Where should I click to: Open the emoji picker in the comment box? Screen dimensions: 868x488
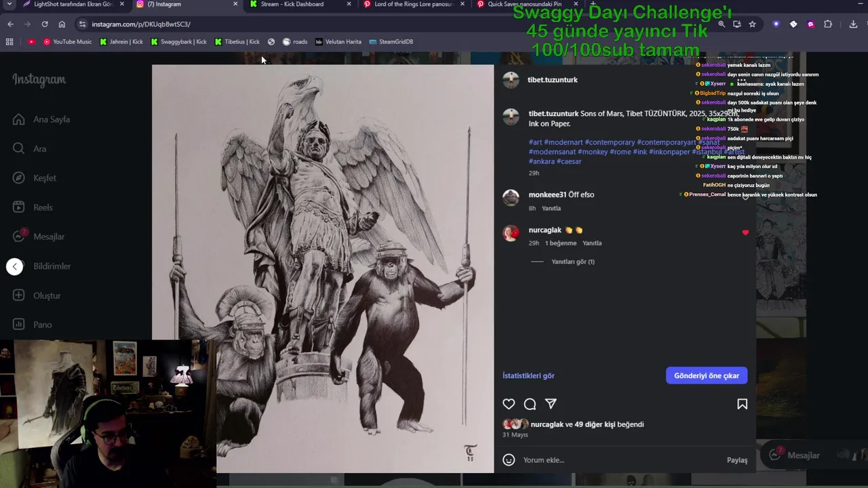click(509, 460)
